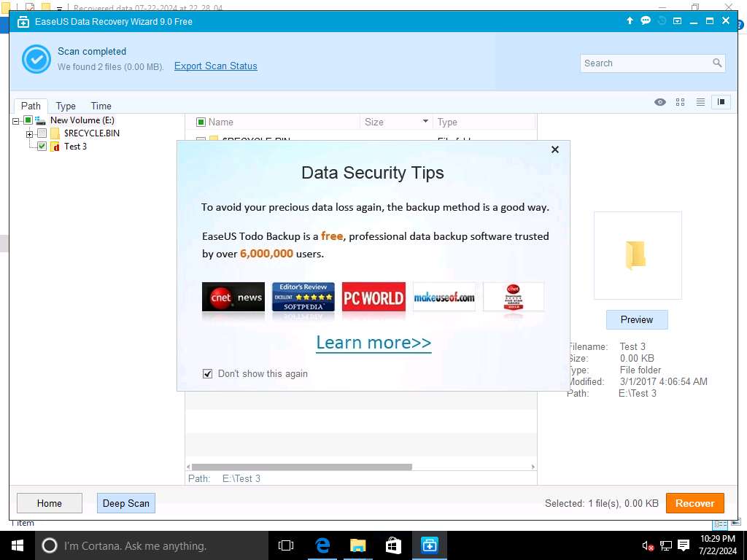Viewport: 747px width, 560px height.
Task: Open the title bar dropdown menu icon
Action: (x=677, y=20)
